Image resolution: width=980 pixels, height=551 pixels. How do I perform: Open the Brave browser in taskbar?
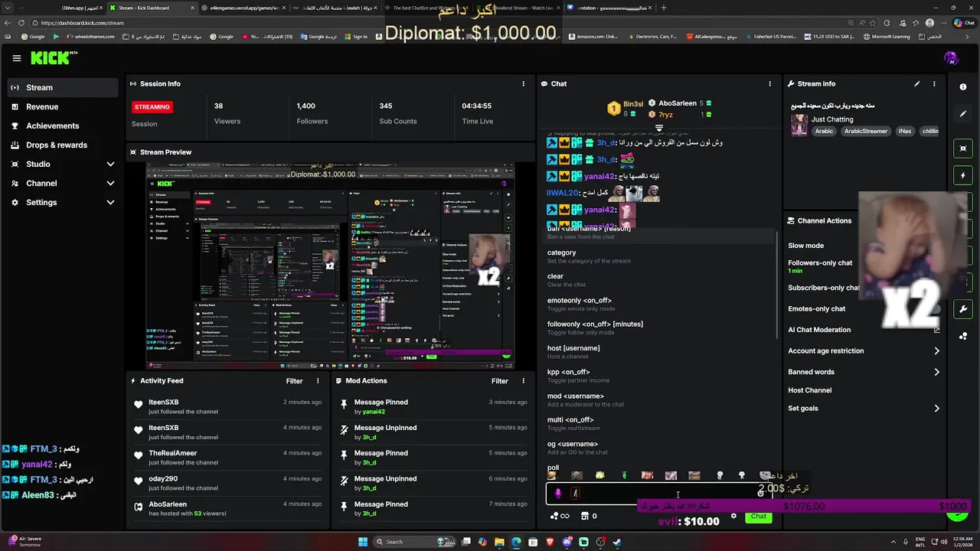pyautogui.click(x=550, y=542)
